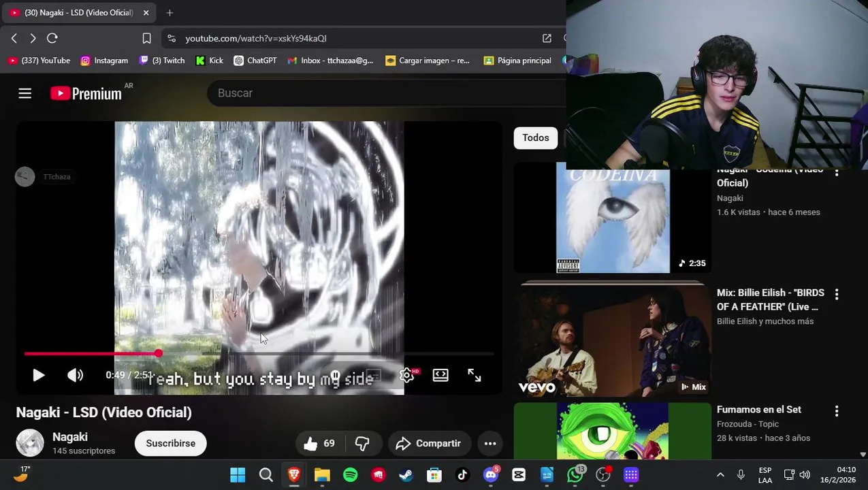Open page in app icon in address bar
Viewport: 868px width, 490px height.
[x=547, y=38]
